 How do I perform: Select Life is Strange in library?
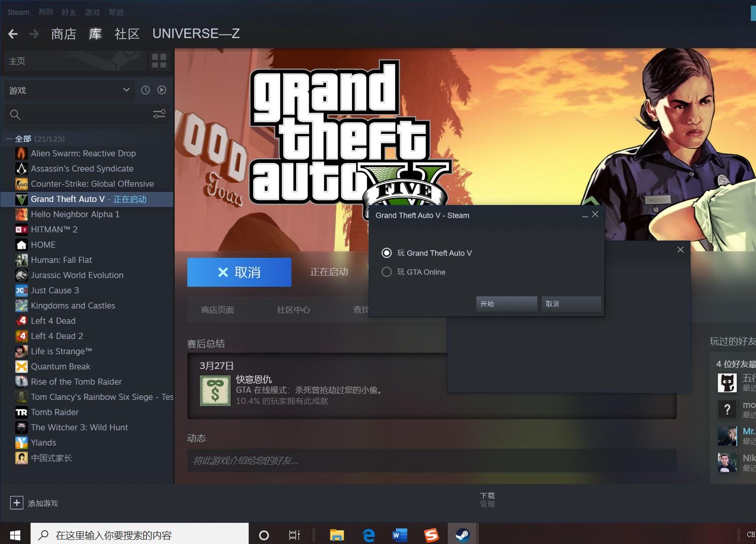[x=87, y=351]
